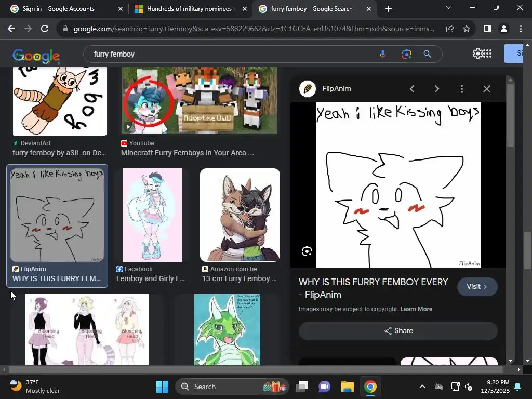Image resolution: width=532 pixels, height=399 pixels.
Task: Open the 9:20 PM clock and calendar
Action: (495, 387)
